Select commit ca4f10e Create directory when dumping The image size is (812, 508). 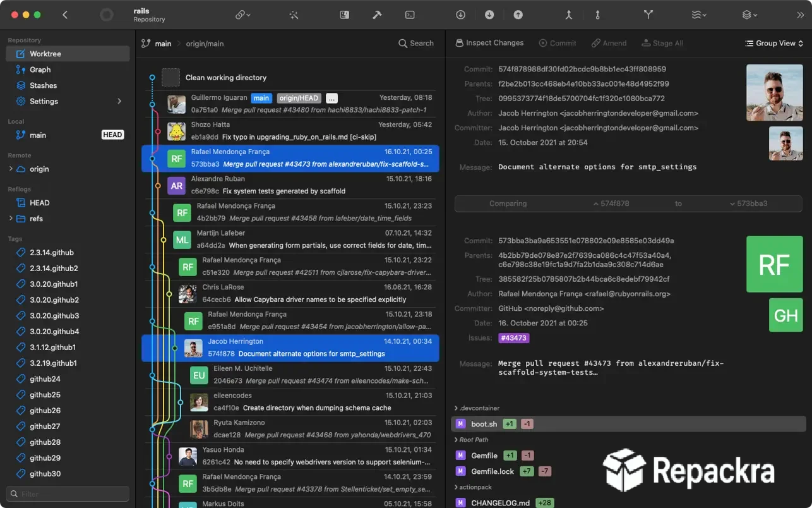coord(290,402)
